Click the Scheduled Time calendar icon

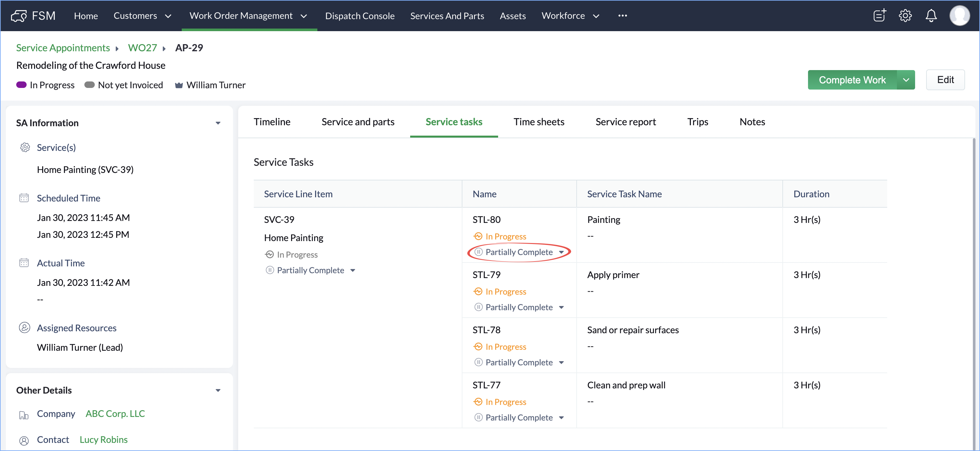[24, 198]
